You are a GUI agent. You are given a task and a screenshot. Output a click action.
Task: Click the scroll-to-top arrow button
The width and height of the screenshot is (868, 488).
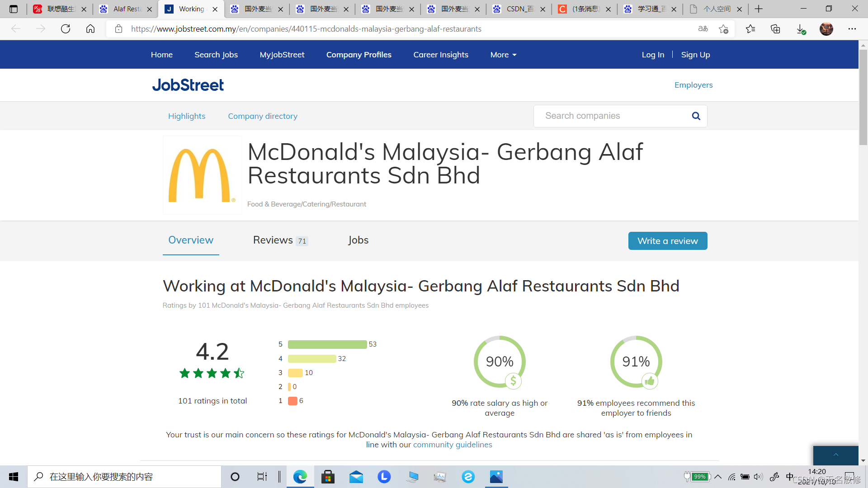[835, 455]
